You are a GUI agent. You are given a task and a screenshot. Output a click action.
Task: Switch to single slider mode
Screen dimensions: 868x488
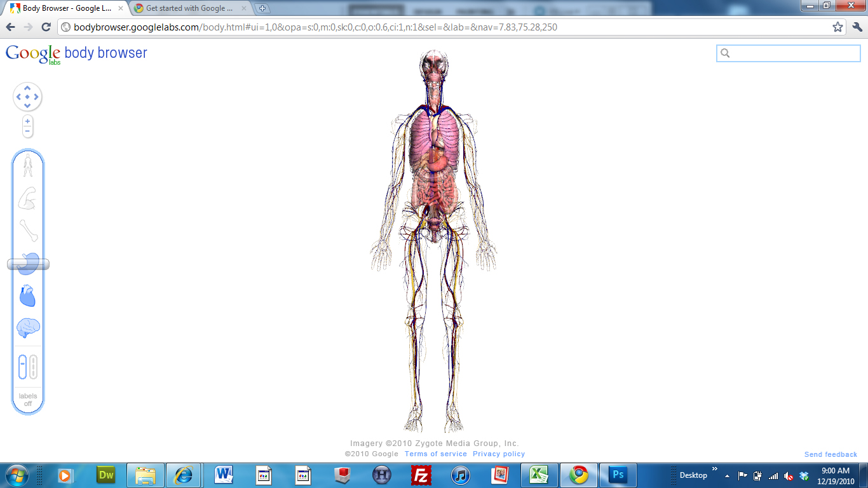[x=23, y=367]
